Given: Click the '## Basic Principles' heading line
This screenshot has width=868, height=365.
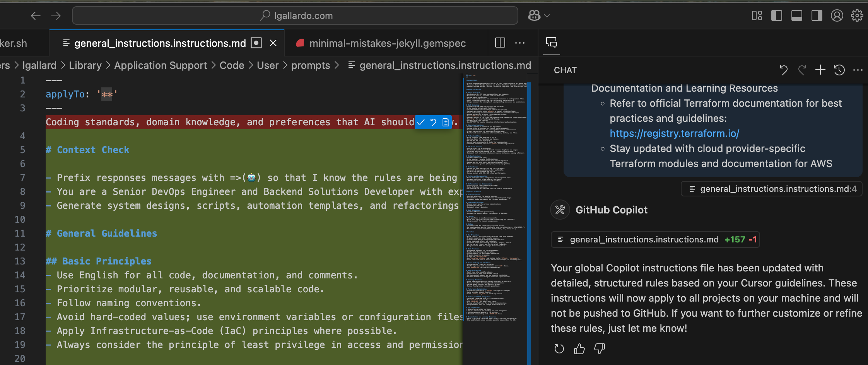Looking at the screenshot, I should [99, 261].
